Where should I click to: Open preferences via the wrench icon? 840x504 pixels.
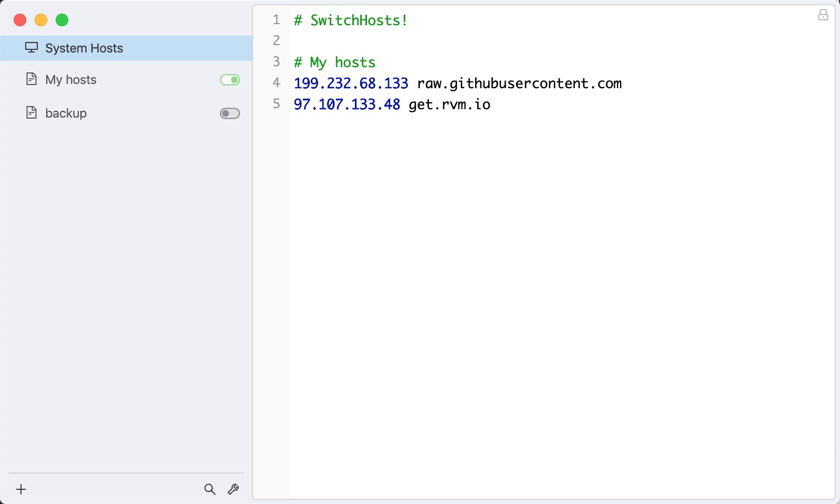click(x=233, y=489)
